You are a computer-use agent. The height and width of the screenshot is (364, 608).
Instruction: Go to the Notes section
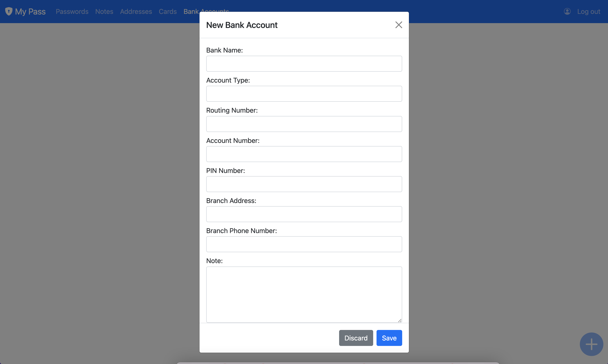click(x=104, y=12)
